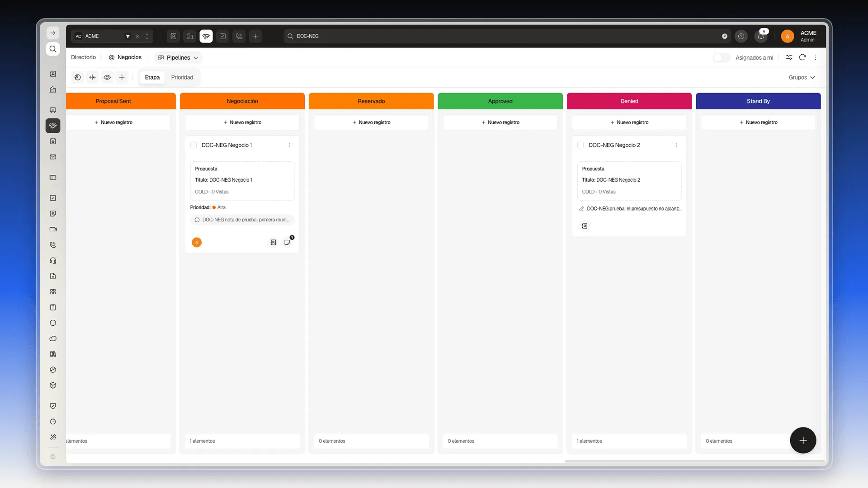868x488 pixels.
Task: Open the headset support icon in sidebar
Action: pyautogui.click(x=53, y=261)
